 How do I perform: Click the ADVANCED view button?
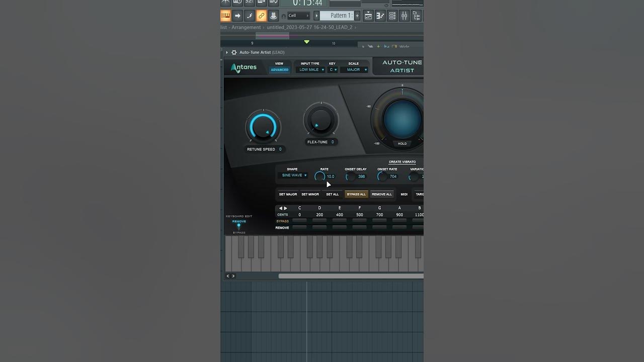[279, 70]
